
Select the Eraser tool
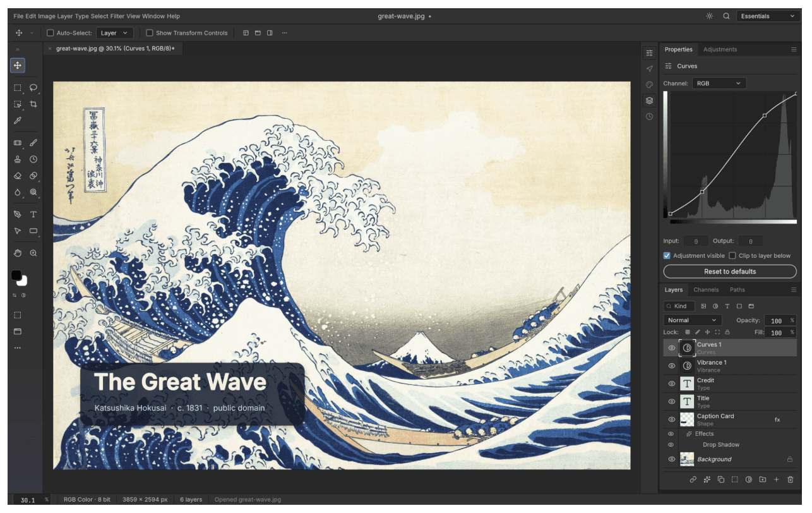[x=18, y=176]
